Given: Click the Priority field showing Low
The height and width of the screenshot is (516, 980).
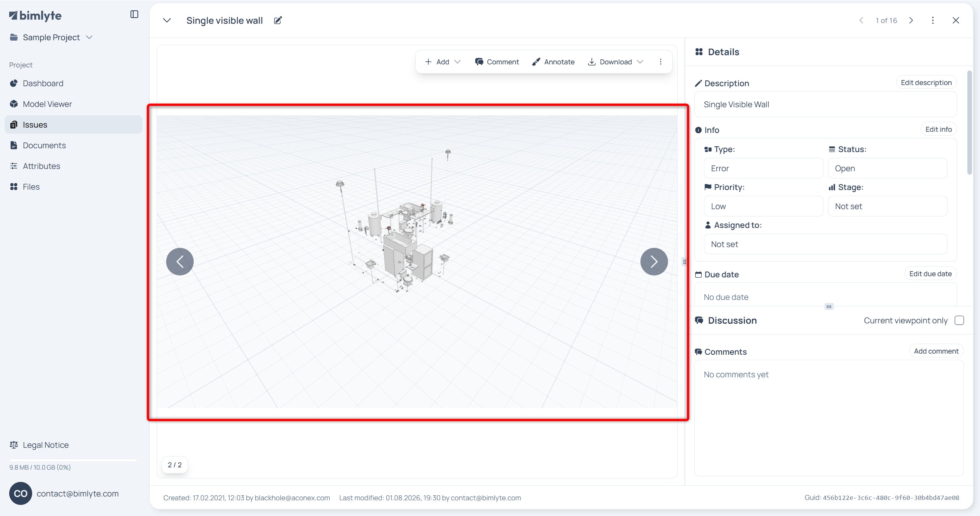Looking at the screenshot, I should [x=763, y=206].
